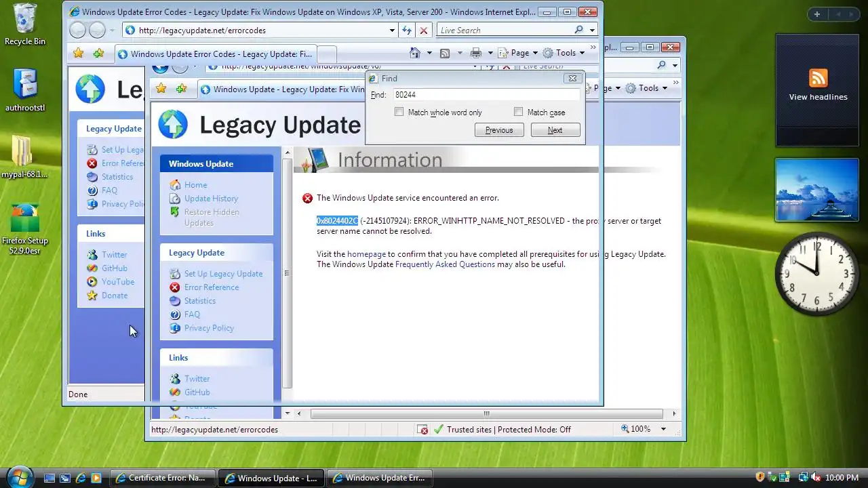Open address bar history dropdown in front window

coord(392,30)
